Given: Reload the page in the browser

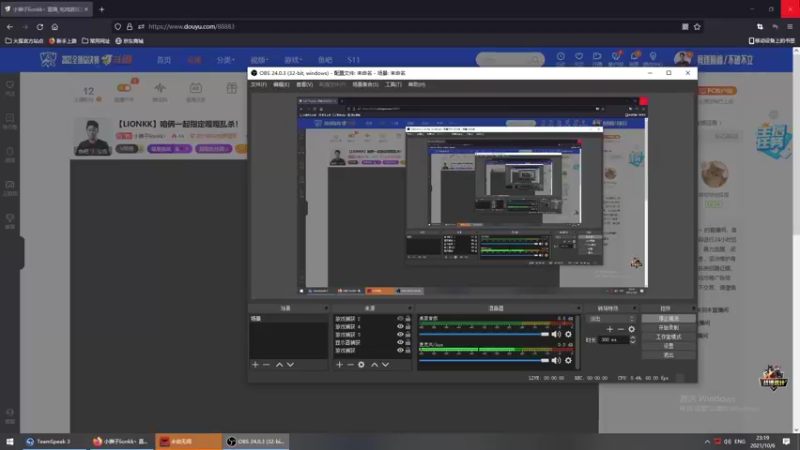Looking at the screenshot, I should tap(40, 27).
